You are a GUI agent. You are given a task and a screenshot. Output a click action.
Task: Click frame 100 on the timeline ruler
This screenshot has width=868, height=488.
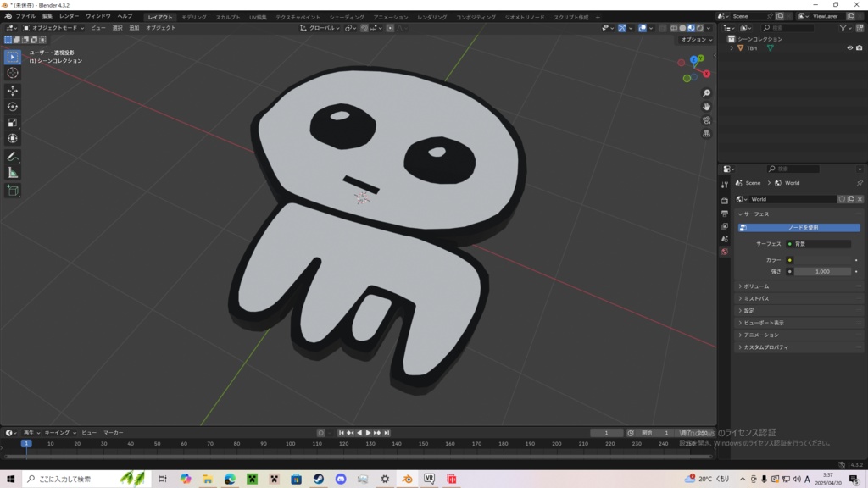click(290, 444)
